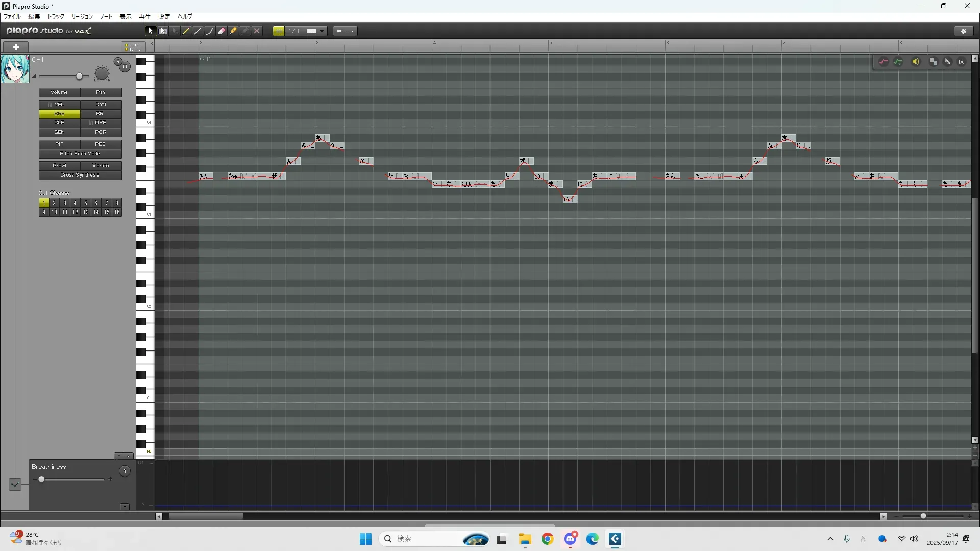Select the eraser tool
This screenshot has width=980, height=551.
tap(222, 31)
